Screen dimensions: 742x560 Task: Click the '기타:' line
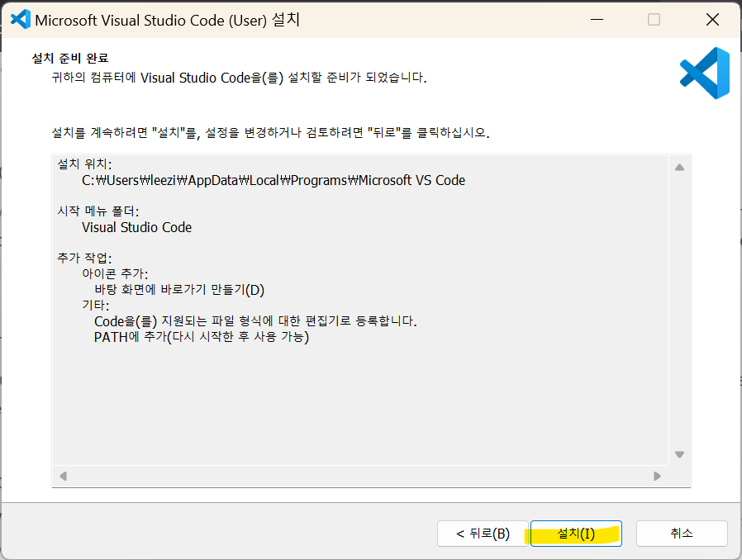(x=96, y=305)
